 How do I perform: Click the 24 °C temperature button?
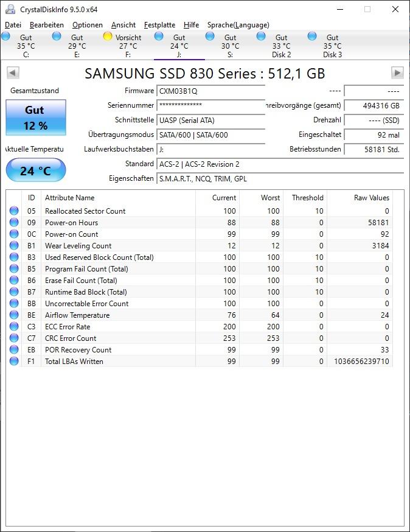(36, 170)
